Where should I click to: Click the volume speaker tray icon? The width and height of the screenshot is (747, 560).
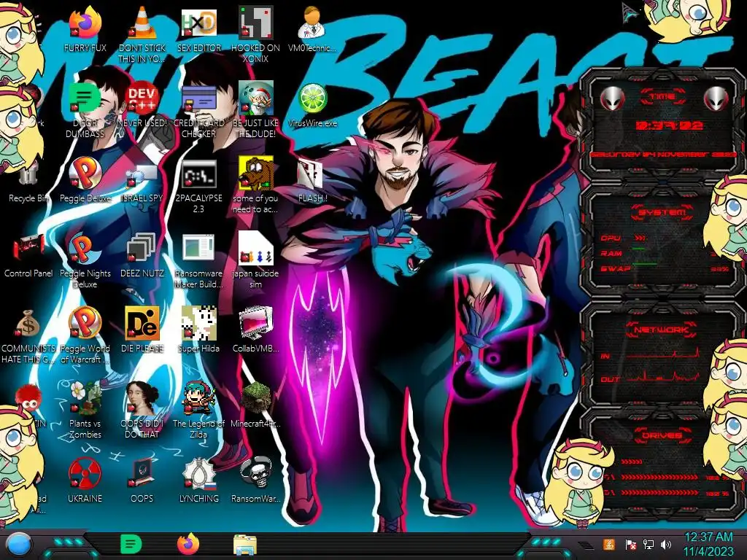point(666,545)
